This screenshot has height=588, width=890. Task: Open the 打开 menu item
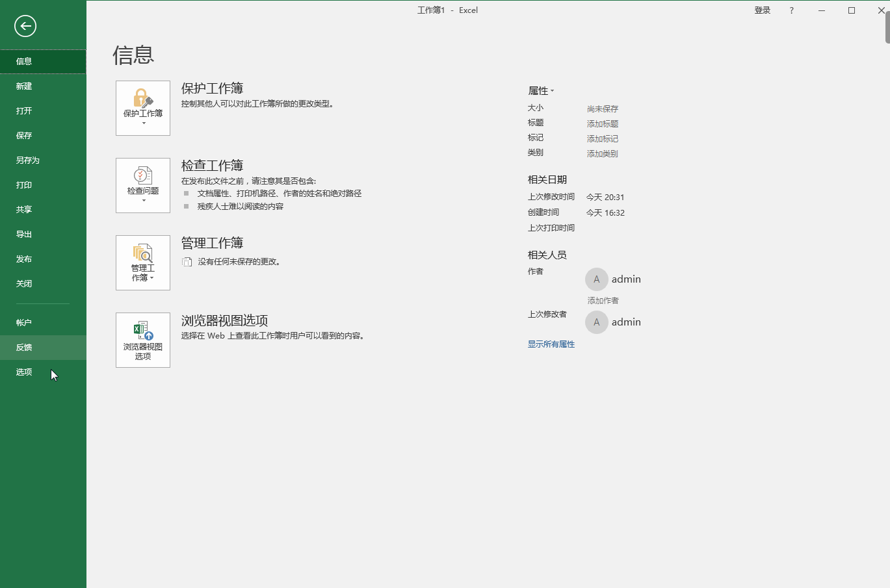tap(43, 110)
